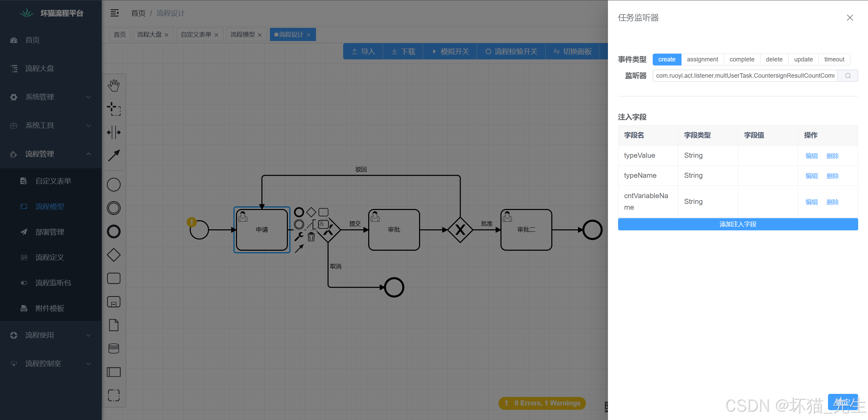Select the complete event type

(x=742, y=59)
